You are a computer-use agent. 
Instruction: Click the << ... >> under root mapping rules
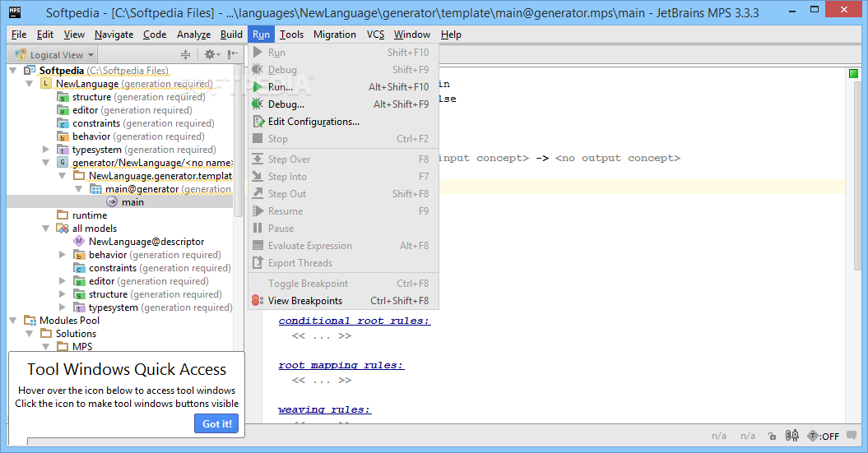pos(322,380)
